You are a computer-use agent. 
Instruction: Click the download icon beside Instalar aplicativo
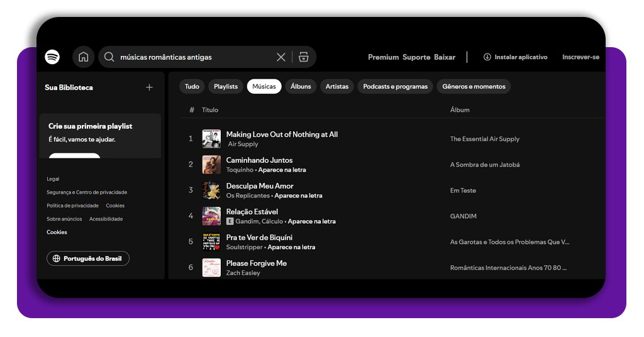click(x=487, y=57)
